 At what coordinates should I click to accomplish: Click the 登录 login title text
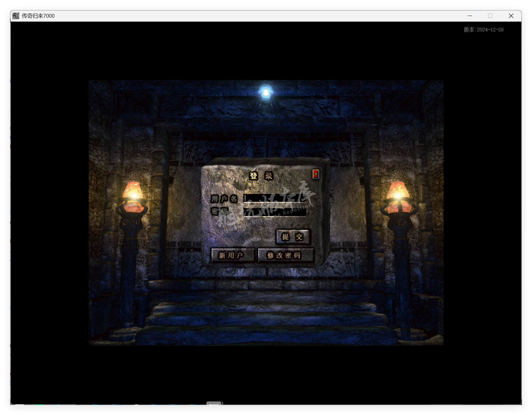click(x=261, y=176)
